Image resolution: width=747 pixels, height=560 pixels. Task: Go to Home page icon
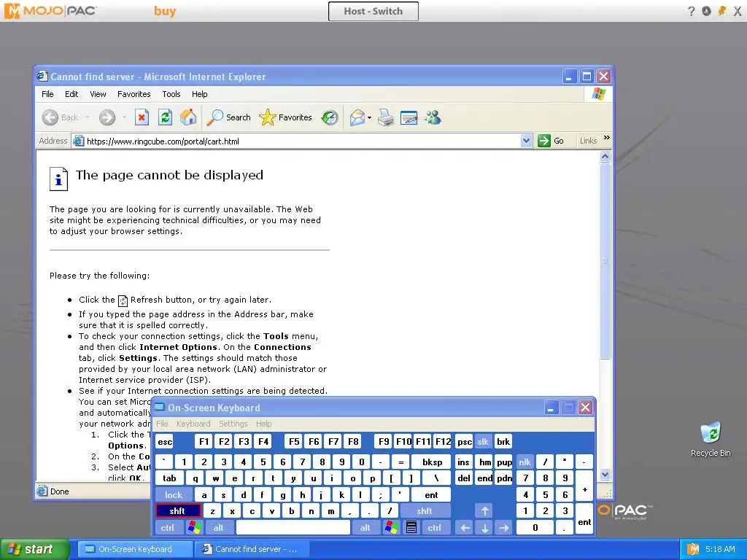pos(188,117)
